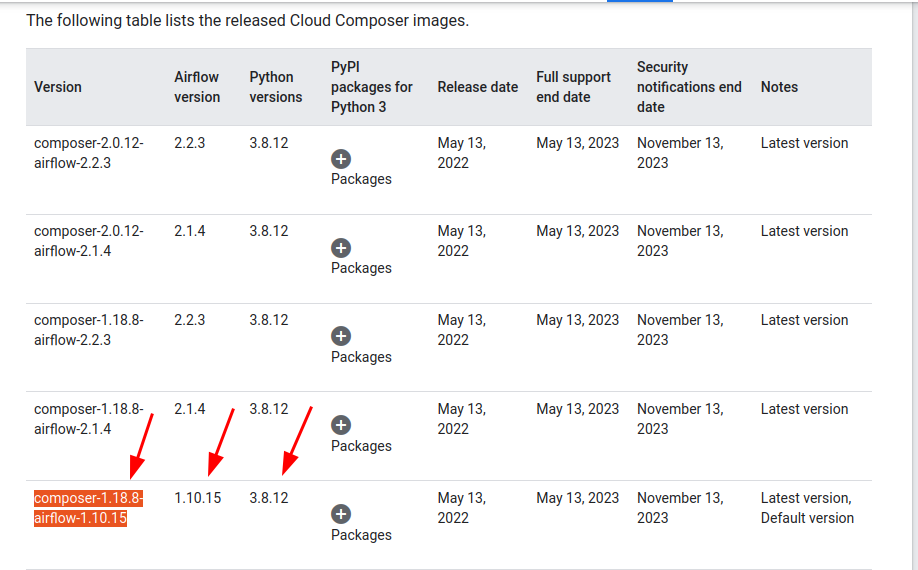Click Security notifications end date header
Image resolution: width=918 pixels, height=570 pixels.
pos(689,87)
